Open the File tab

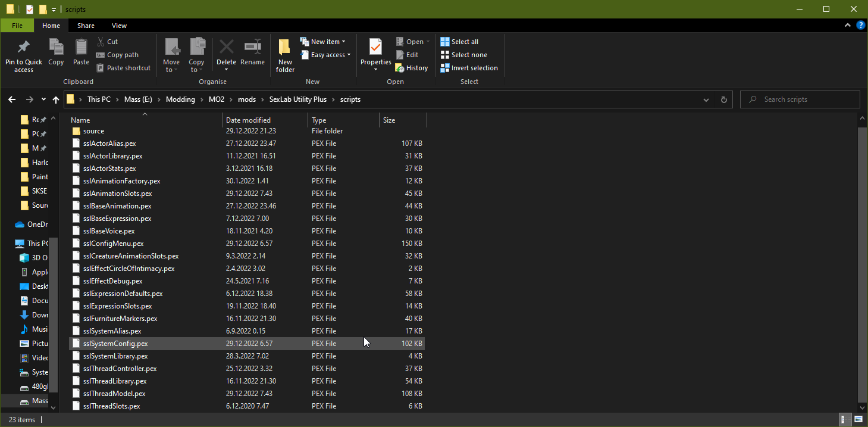(17, 26)
